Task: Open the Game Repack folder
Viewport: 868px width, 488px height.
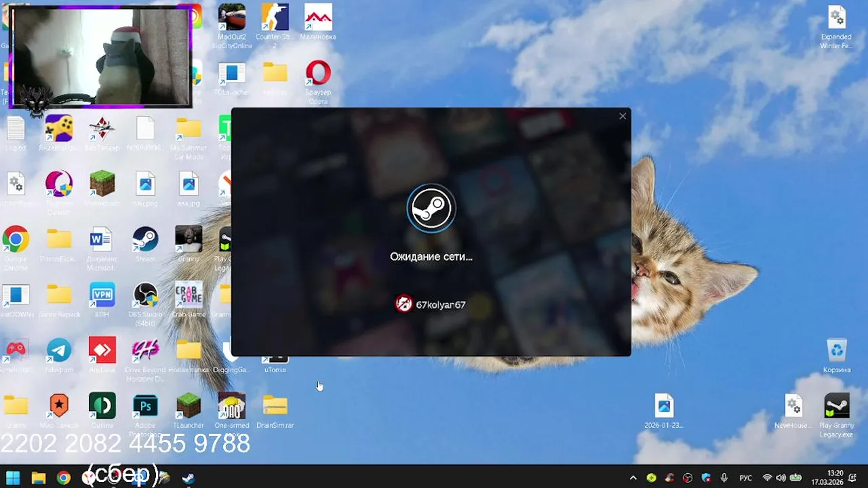Action: 59,300
